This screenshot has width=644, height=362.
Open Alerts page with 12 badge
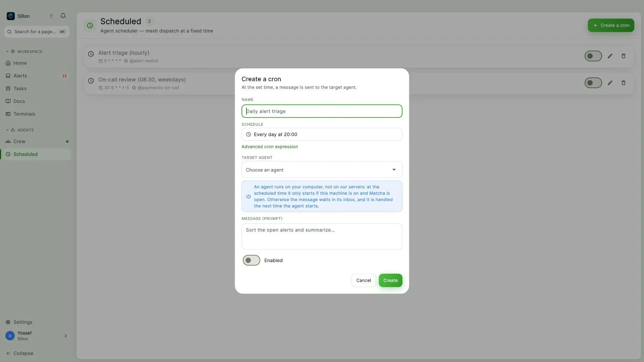(x=36, y=76)
